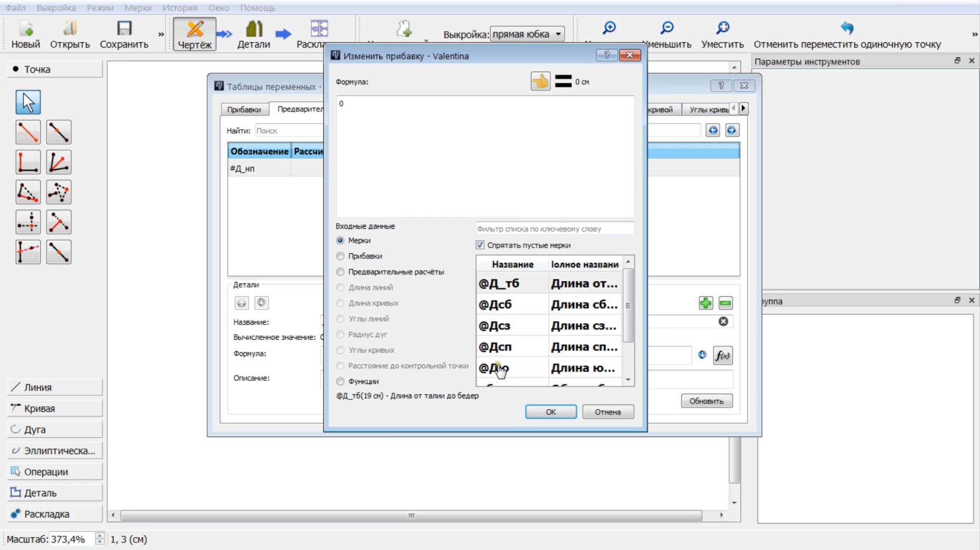Confirm with the OK button
The height and width of the screenshot is (550, 980).
551,412
